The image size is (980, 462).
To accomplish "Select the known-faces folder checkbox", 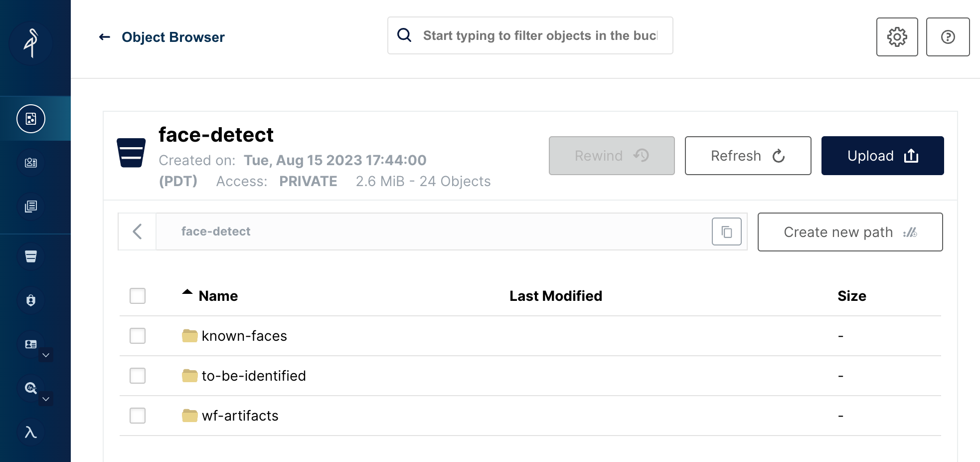I will 138,336.
